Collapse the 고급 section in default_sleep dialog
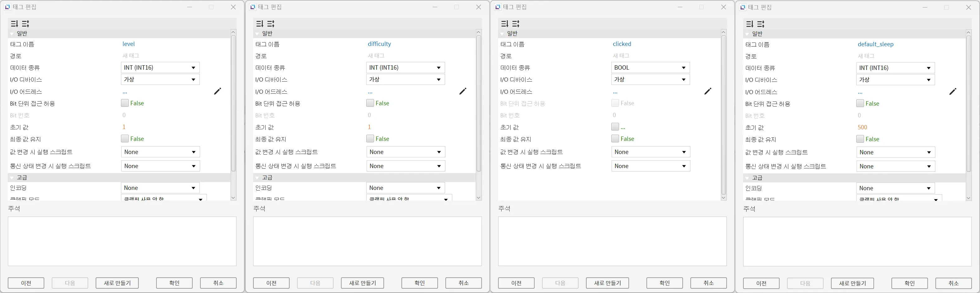The height and width of the screenshot is (293, 980). 747,178
